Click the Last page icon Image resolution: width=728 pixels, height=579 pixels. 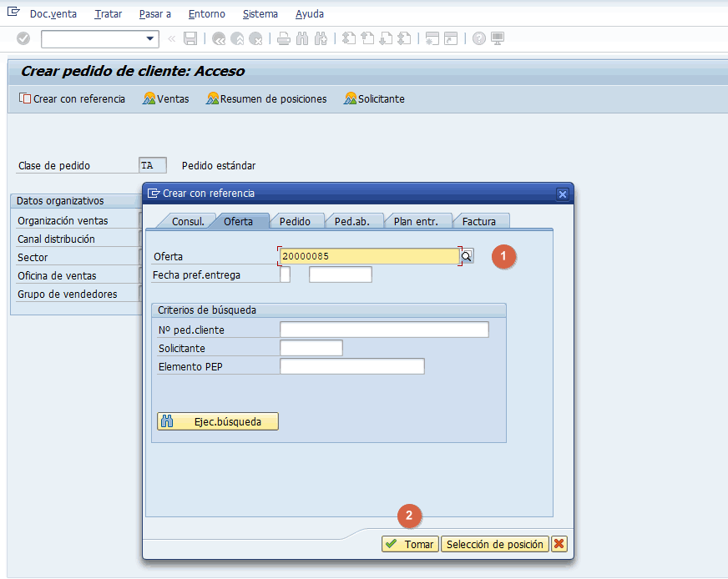(x=404, y=38)
